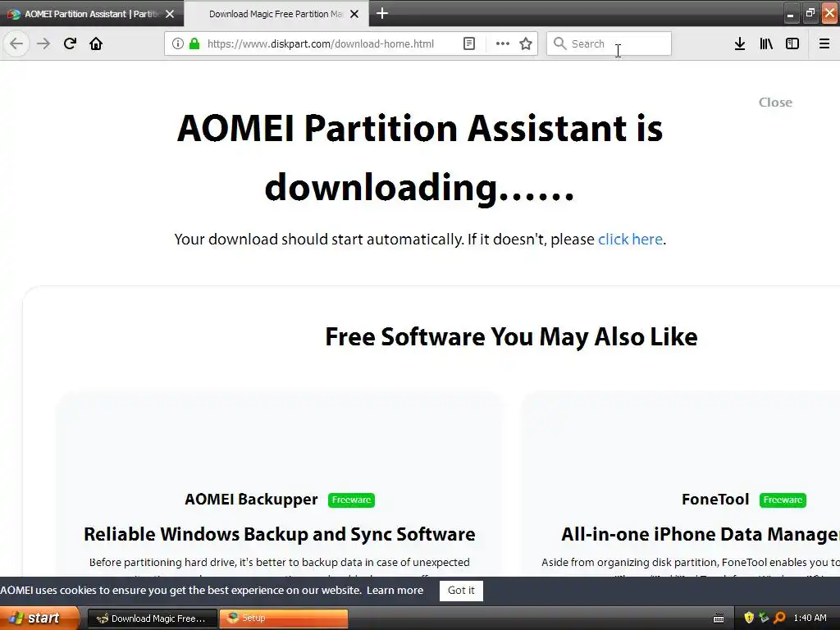Switch to Download Magic Free taskbar window
The width and height of the screenshot is (840, 630).
point(152,619)
